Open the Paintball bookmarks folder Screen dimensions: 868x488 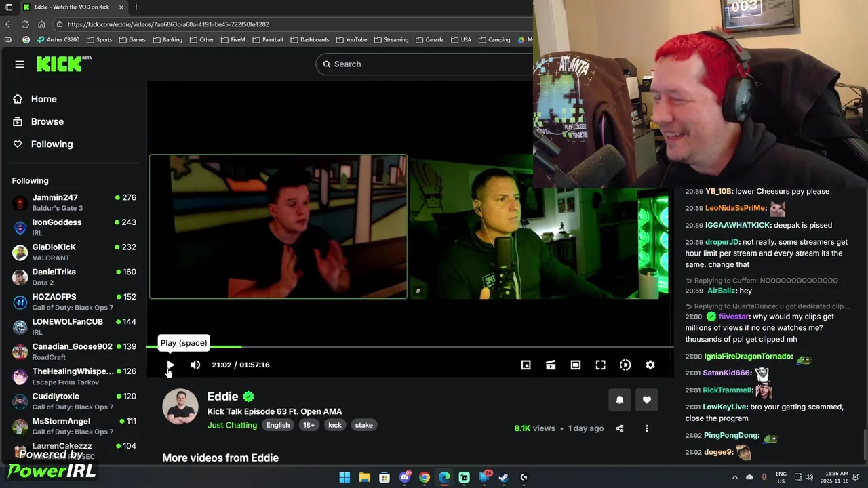click(x=268, y=39)
